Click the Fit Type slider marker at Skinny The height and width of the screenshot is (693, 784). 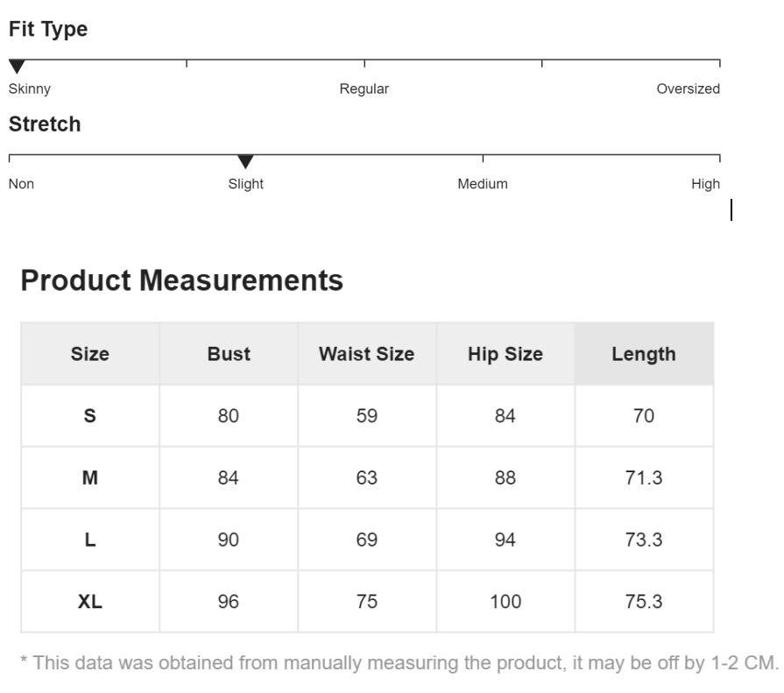click(17, 67)
